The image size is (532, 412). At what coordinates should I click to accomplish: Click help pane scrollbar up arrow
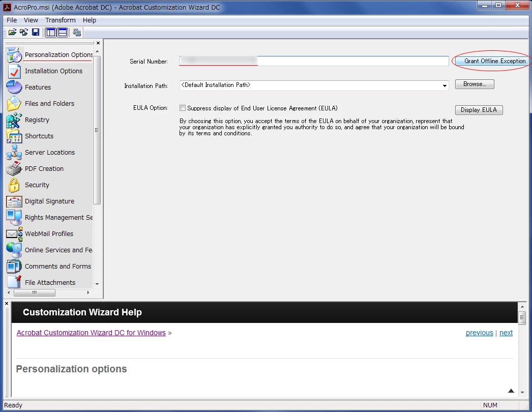coord(522,306)
